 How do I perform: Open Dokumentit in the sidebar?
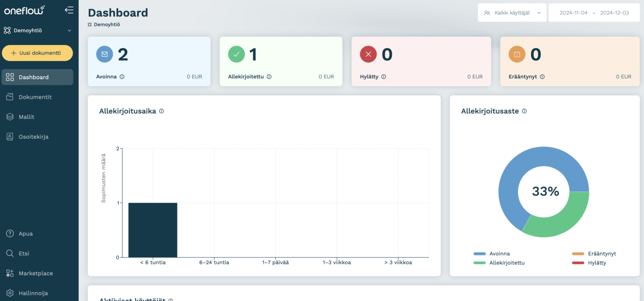point(38,97)
